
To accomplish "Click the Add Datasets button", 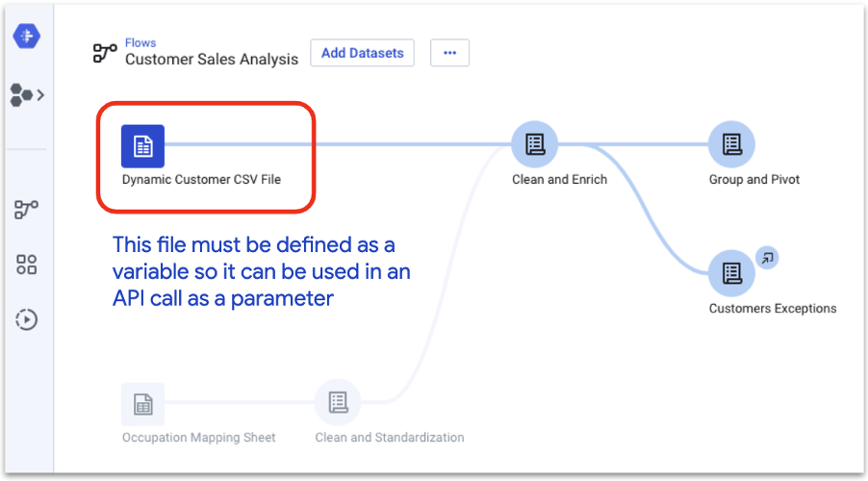I will click(x=362, y=53).
